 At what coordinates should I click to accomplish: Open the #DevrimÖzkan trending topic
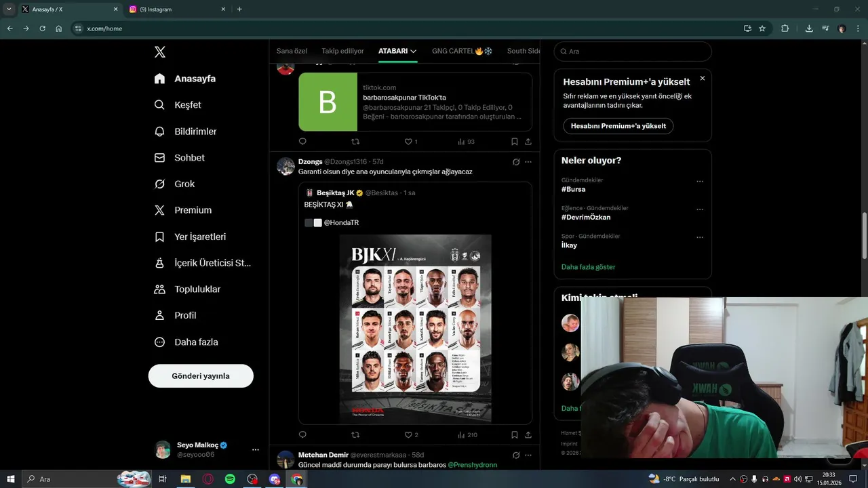586,218
